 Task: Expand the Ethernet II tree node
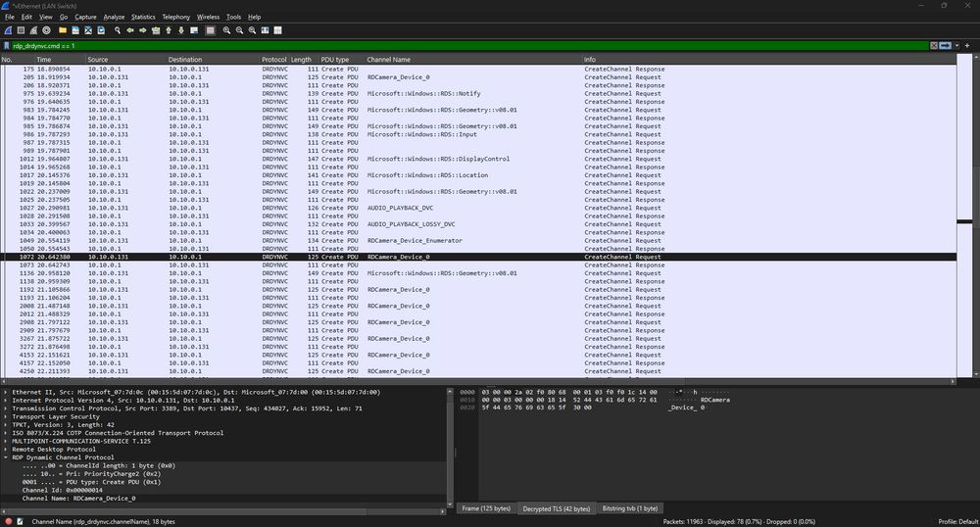click(6, 392)
